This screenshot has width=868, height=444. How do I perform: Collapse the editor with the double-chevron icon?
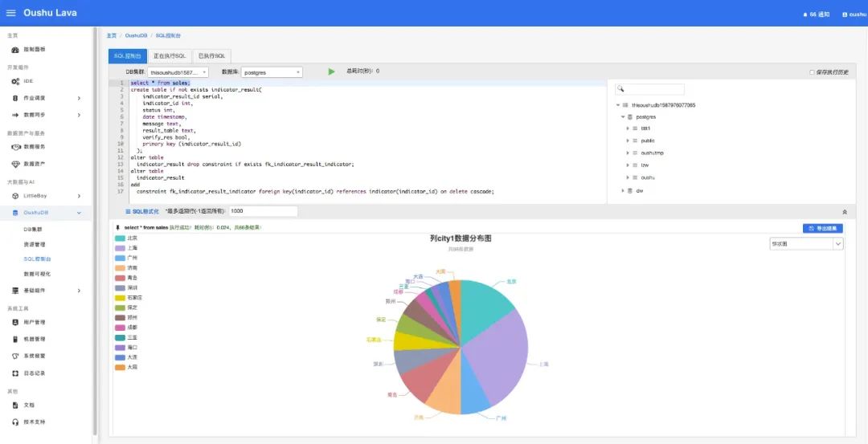[844, 211]
